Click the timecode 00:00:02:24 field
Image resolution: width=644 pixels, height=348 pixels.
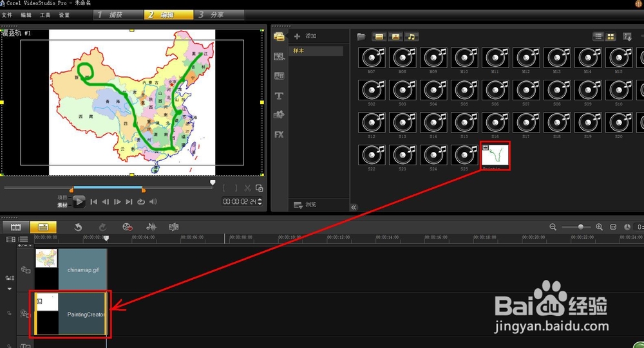click(240, 201)
